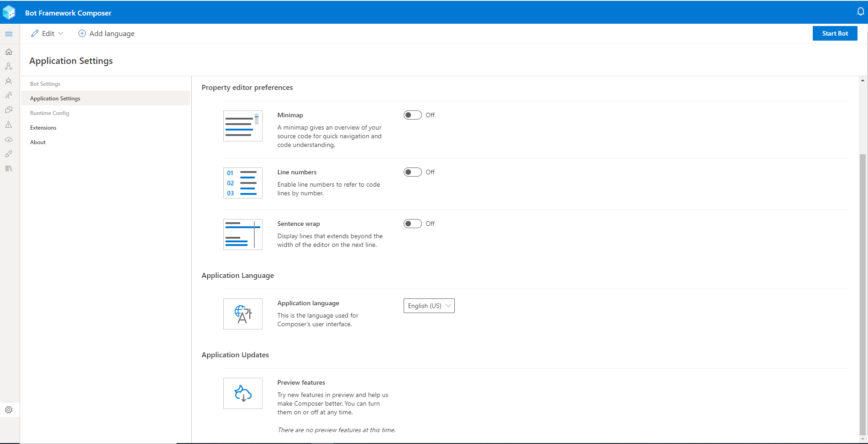This screenshot has height=444, width=868.
Task: Open User Input people icon
Action: 9,95
